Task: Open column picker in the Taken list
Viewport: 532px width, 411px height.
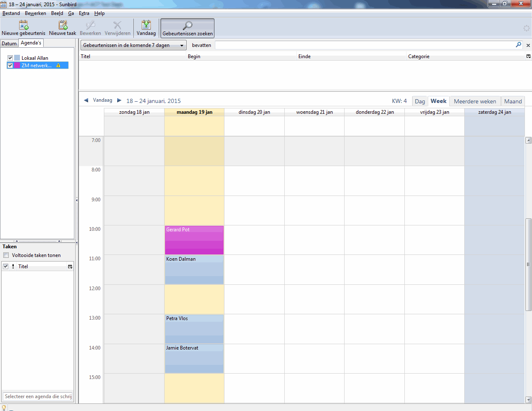Action: click(70, 267)
